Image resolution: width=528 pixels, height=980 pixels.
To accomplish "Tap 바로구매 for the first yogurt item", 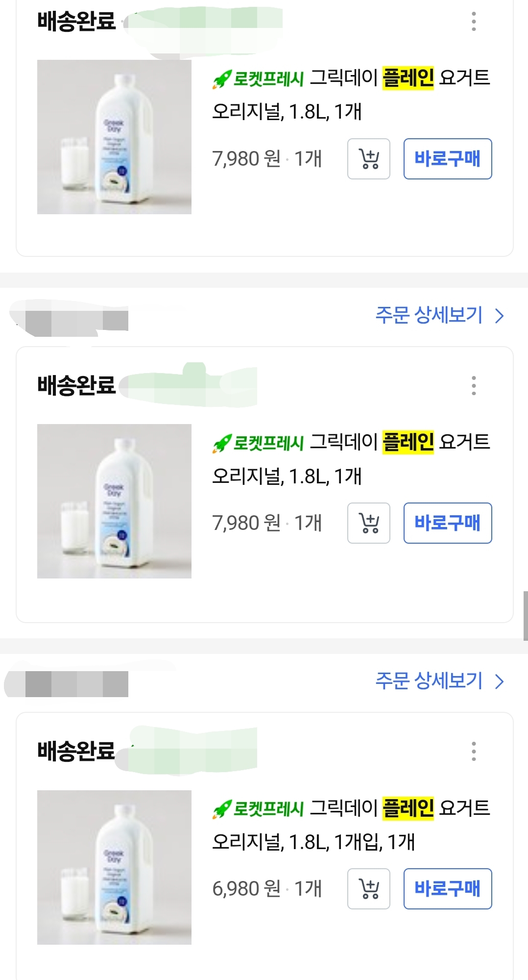I will (448, 159).
